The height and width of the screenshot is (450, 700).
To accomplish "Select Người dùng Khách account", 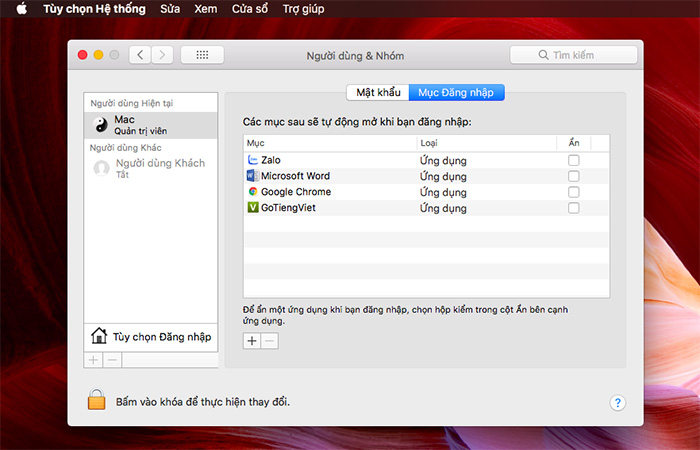I will click(150, 168).
